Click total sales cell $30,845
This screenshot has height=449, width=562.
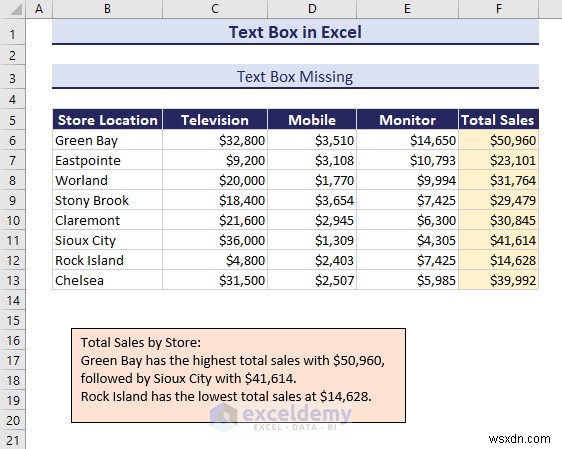[499, 220]
